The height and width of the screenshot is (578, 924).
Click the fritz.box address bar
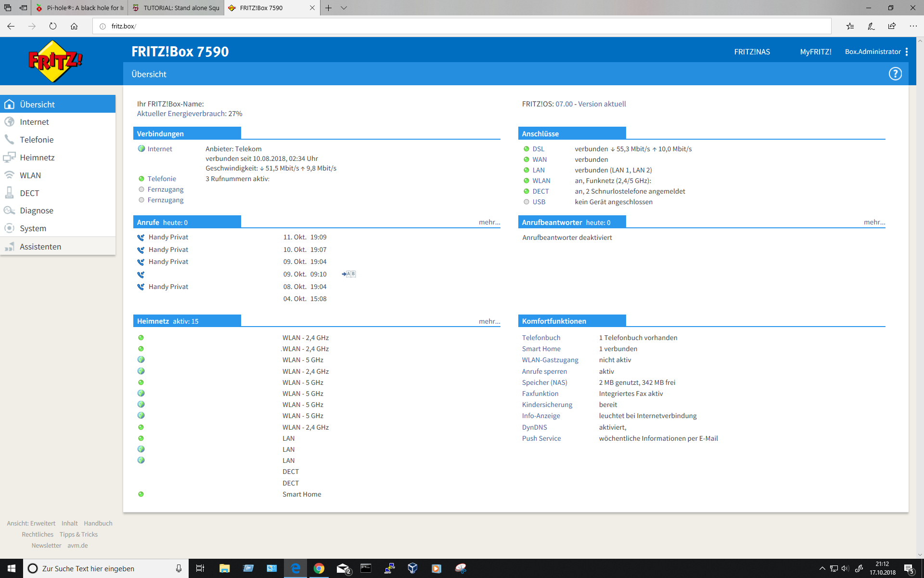coord(462,26)
